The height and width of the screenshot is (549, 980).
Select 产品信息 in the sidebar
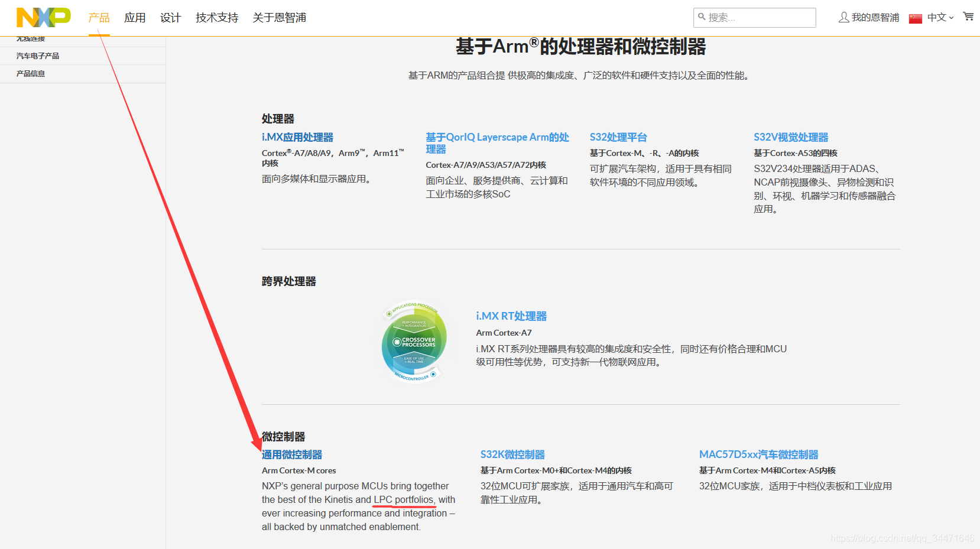coord(31,73)
